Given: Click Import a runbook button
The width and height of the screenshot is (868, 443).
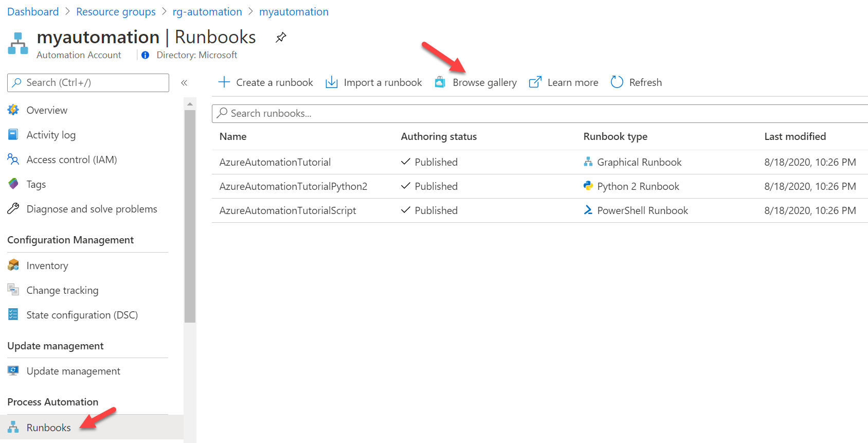Looking at the screenshot, I should pyautogui.click(x=374, y=82).
